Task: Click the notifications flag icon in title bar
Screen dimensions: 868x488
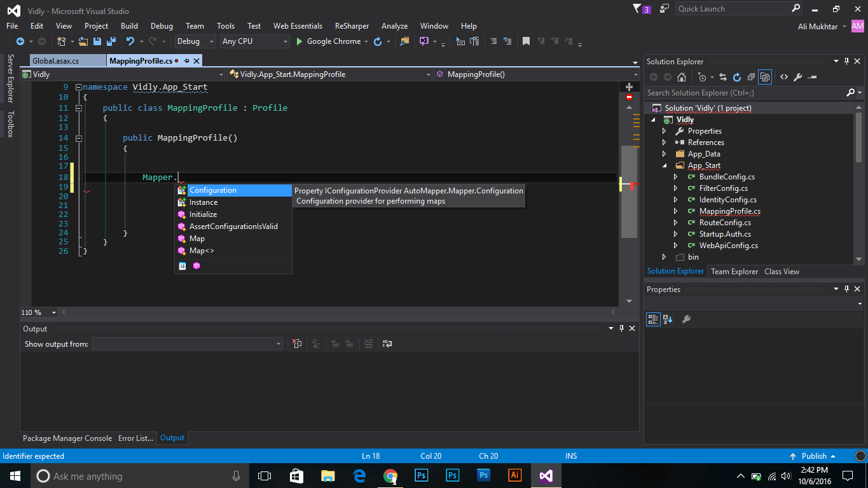Action: point(637,9)
